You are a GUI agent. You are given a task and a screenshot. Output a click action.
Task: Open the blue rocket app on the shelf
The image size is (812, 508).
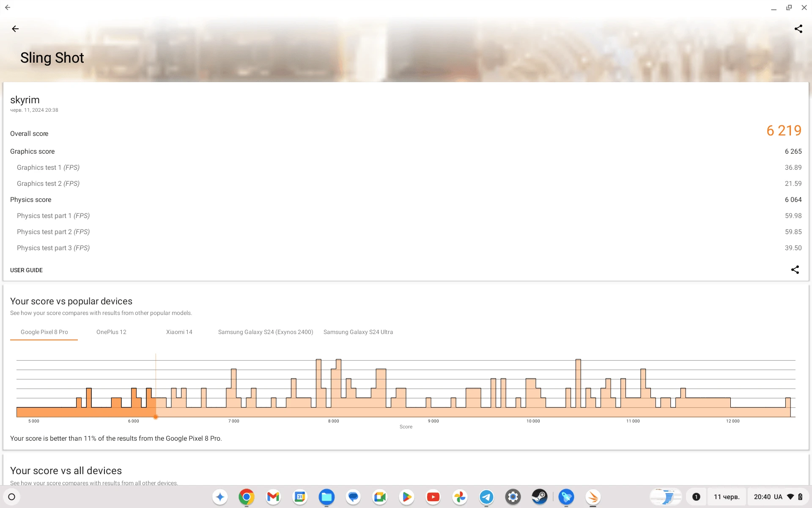(x=566, y=497)
